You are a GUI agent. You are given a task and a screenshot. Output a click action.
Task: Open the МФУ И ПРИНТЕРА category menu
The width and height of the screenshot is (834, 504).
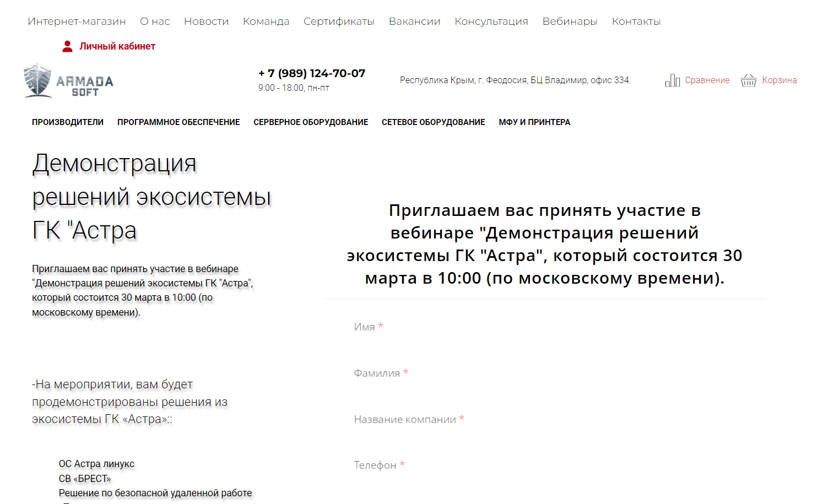coord(534,122)
